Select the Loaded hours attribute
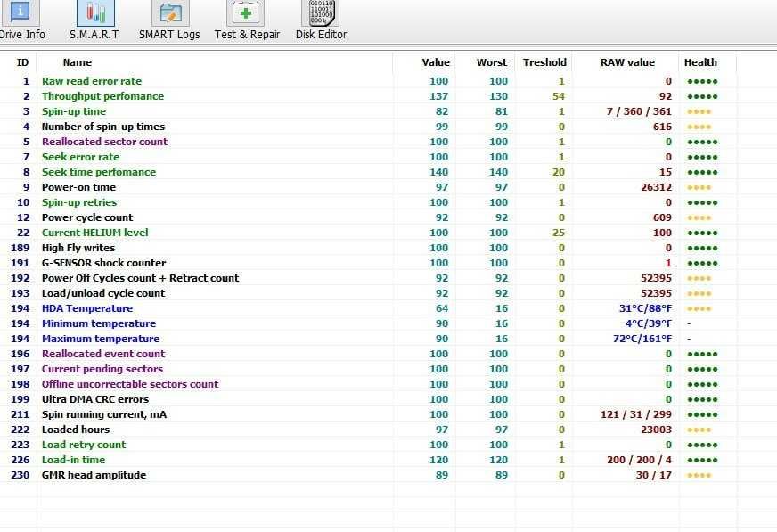 click(x=76, y=430)
